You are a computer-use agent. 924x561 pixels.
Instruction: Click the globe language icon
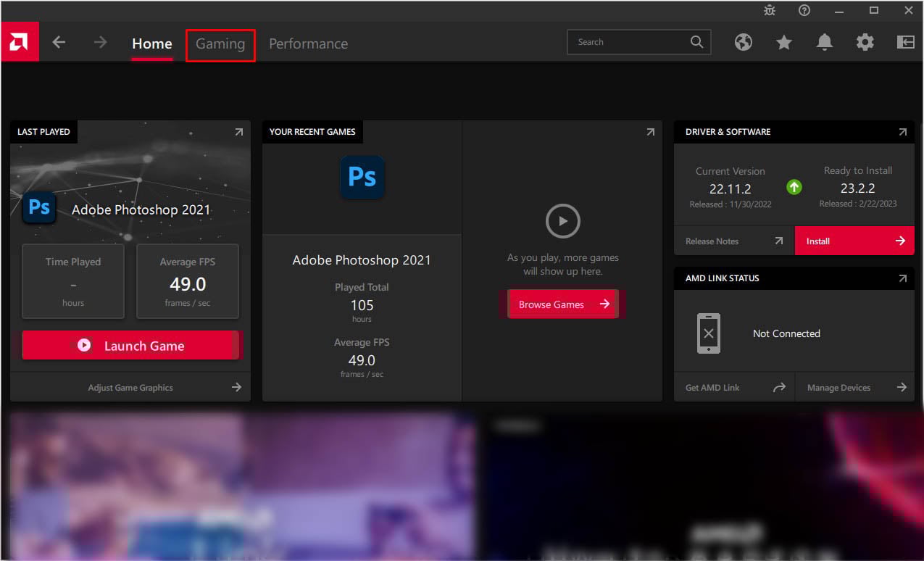tap(744, 42)
